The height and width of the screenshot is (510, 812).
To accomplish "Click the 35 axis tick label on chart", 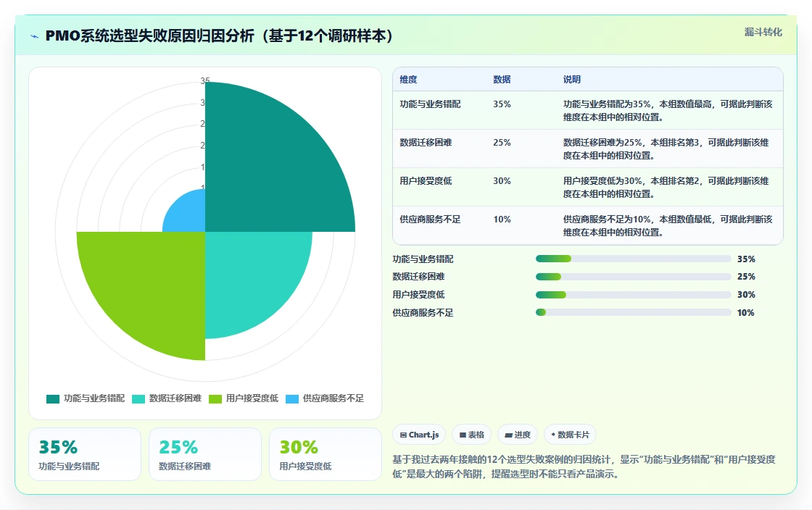I will click(x=204, y=81).
